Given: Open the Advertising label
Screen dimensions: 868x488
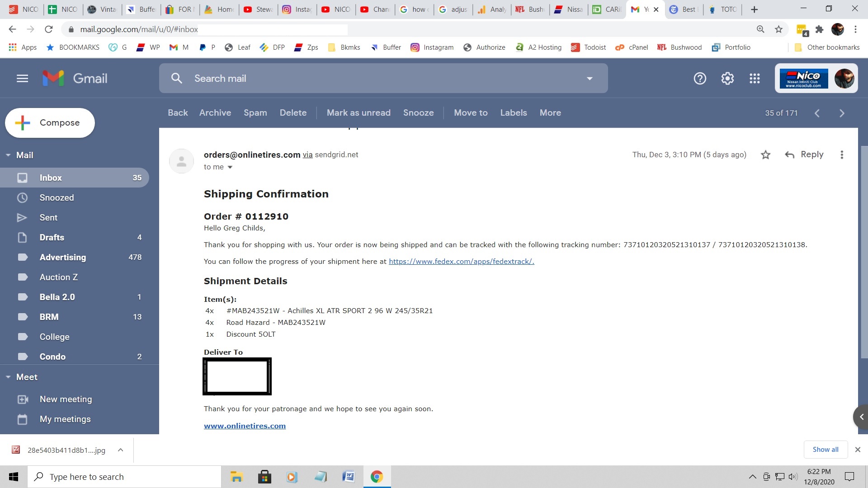Looking at the screenshot, I should click(75, 257).
